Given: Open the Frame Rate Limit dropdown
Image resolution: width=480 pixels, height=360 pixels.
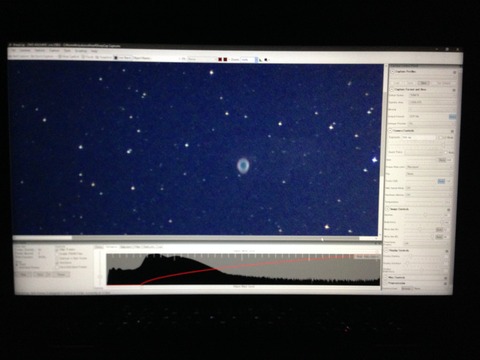Looking at the screenshot, I should point(429,167).
